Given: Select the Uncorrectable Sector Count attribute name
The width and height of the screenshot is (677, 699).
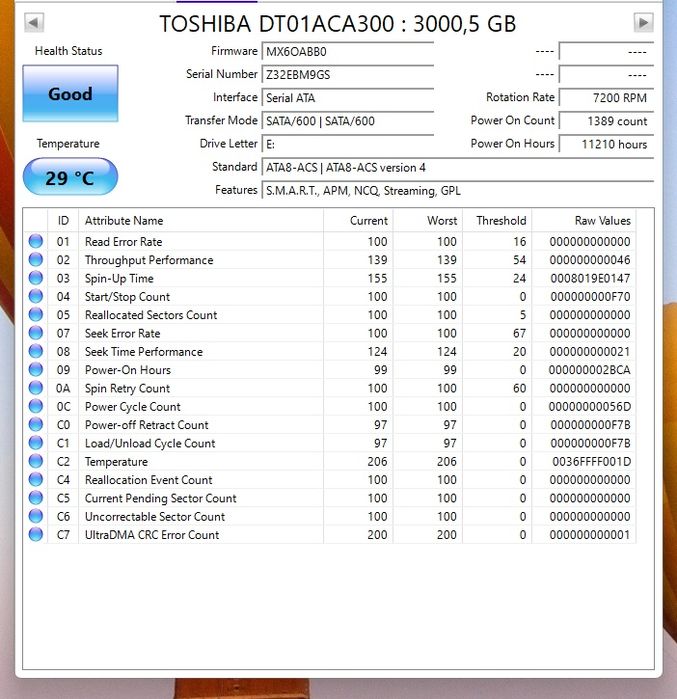Looking at the screenshot, I should [155, 517].
